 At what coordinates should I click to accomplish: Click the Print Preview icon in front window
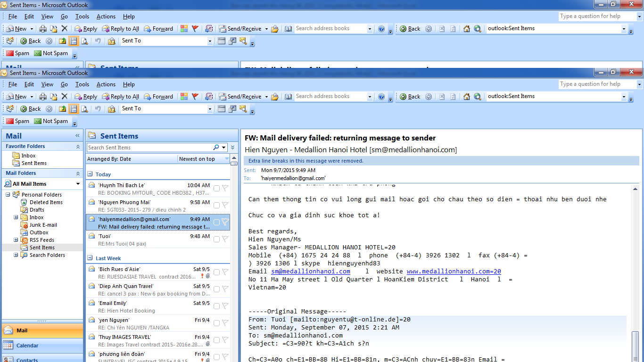[x=84, y=108]
